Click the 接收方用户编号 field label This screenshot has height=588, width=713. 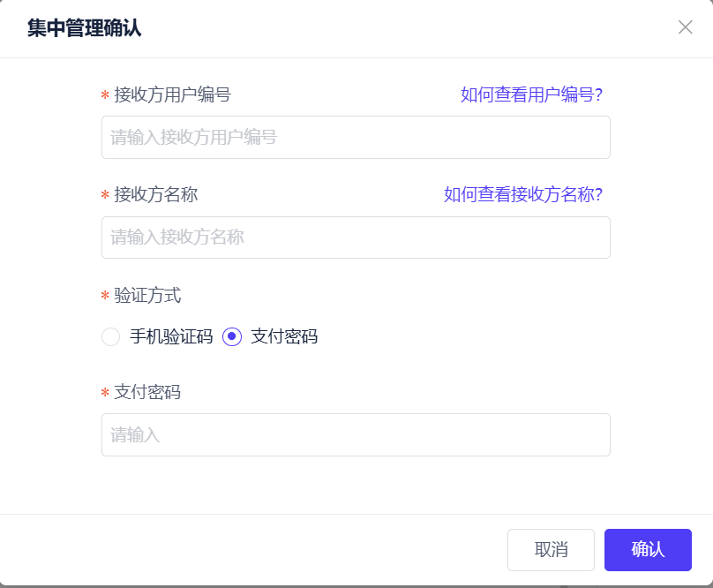(172, 95)
